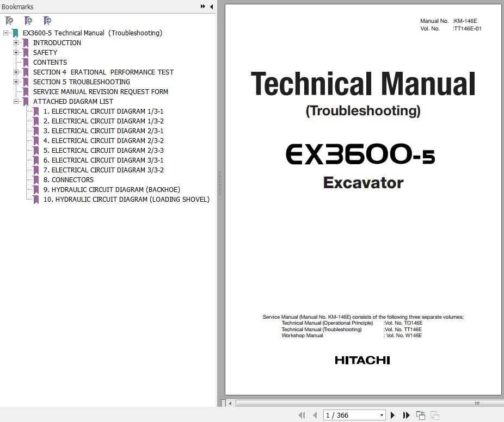Click the Bookmarks panel title
Screen dimensions: 504x422
pyautogui.click(x=17, y=7)
